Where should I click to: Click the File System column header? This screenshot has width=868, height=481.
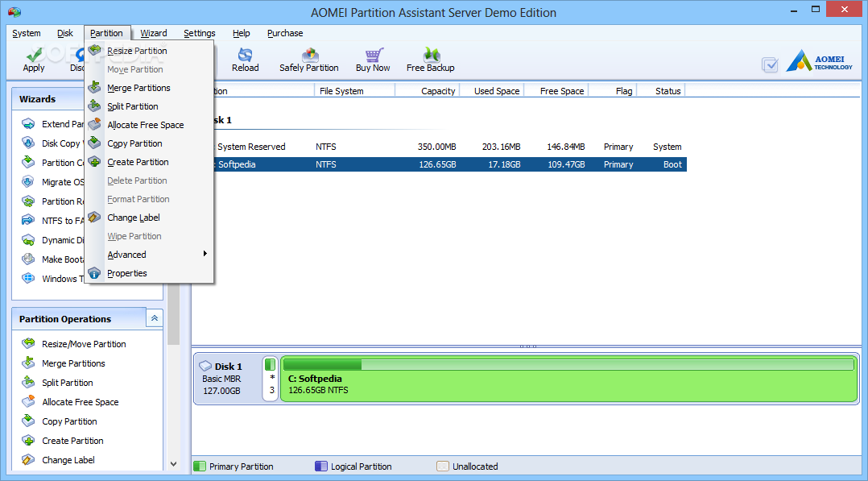(x=354, y=91)
